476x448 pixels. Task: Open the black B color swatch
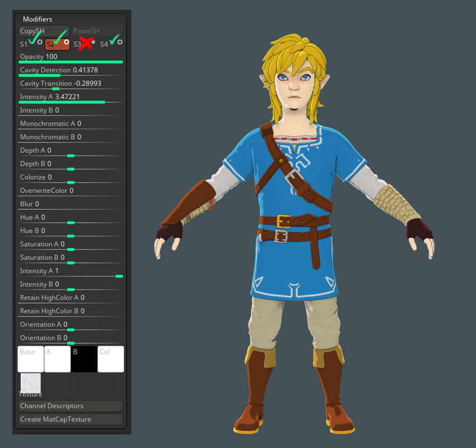coord(84,359)
